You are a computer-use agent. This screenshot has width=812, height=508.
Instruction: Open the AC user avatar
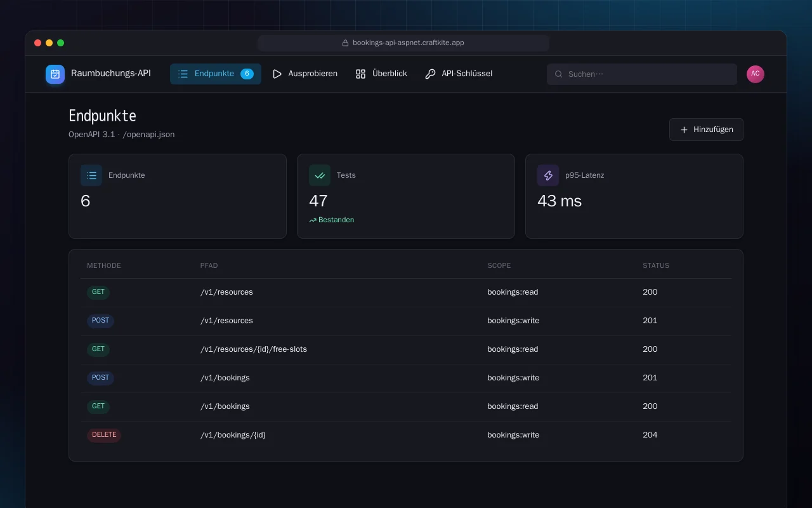[x=756, y=74]
